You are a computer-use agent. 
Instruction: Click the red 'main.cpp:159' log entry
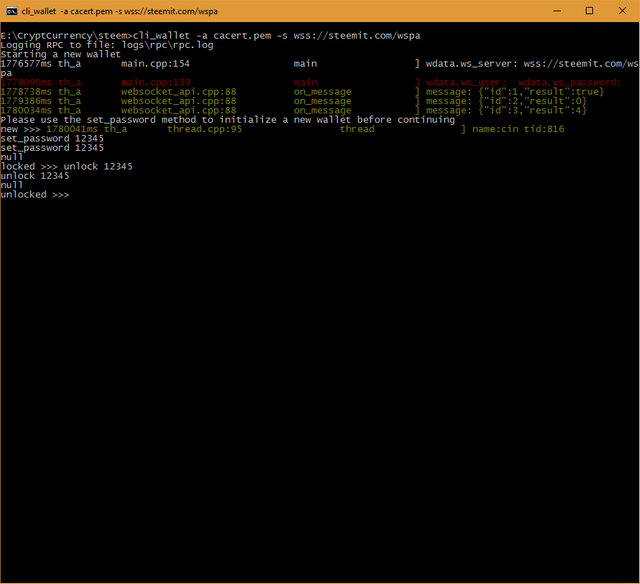(156, 82)
